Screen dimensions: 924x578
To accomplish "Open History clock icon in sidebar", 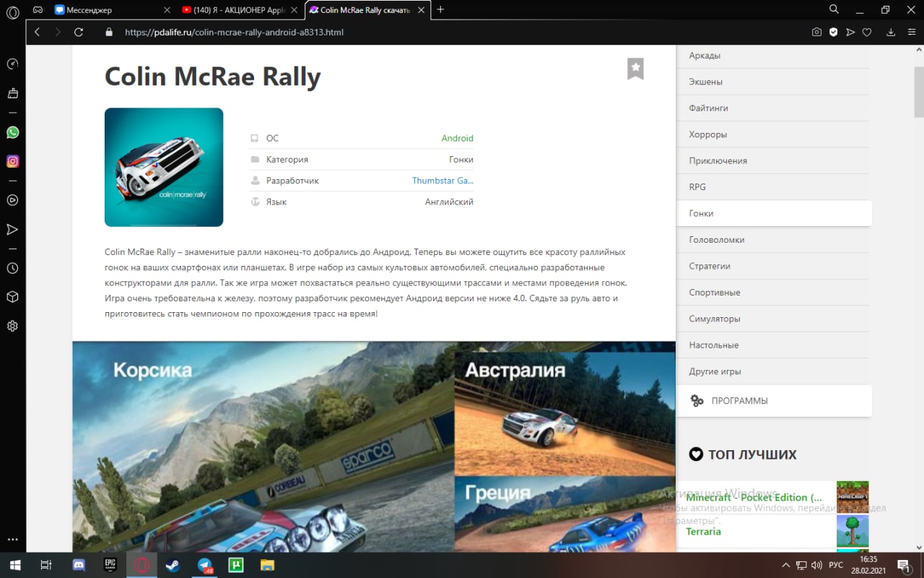I will coord(12,268).
